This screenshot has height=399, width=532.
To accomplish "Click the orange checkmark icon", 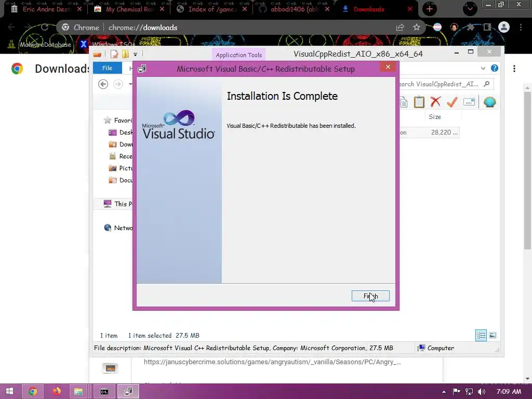I will [452, 102].
